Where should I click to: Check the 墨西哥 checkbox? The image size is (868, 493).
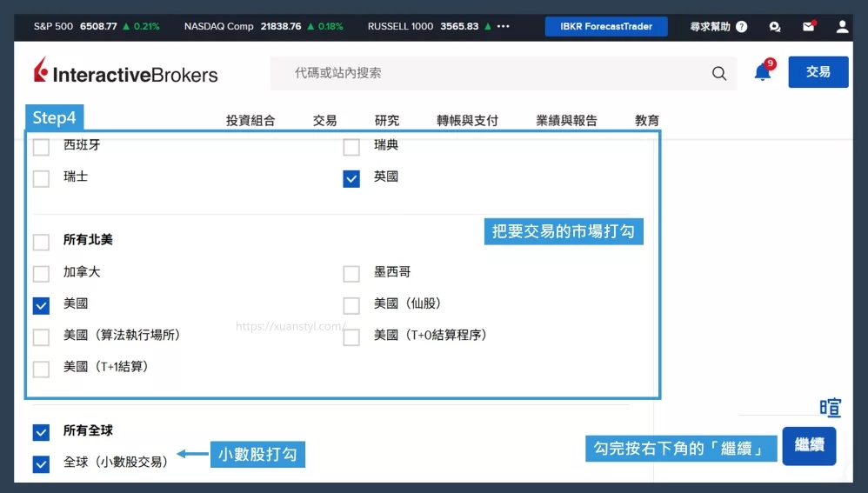(x=351, y=273)
